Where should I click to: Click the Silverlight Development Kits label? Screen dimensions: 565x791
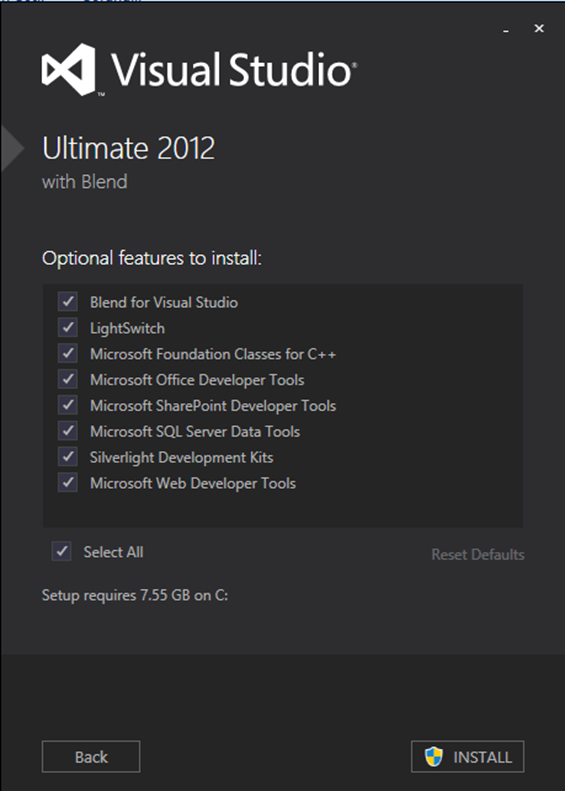pos(182,458)
